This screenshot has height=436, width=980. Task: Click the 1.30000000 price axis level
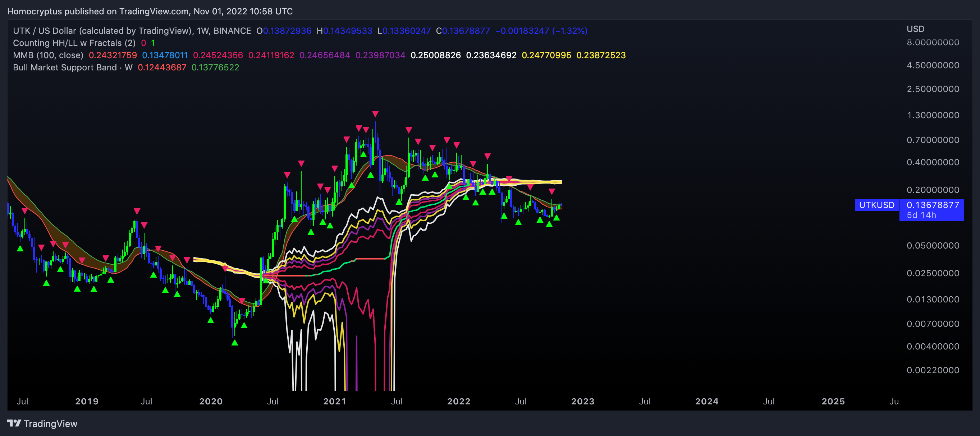click(933, 115)
